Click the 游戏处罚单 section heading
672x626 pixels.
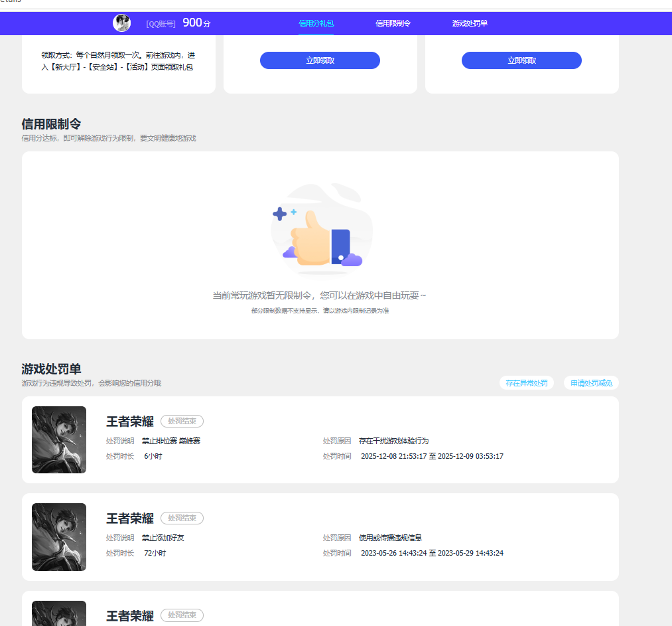point(52,369)
